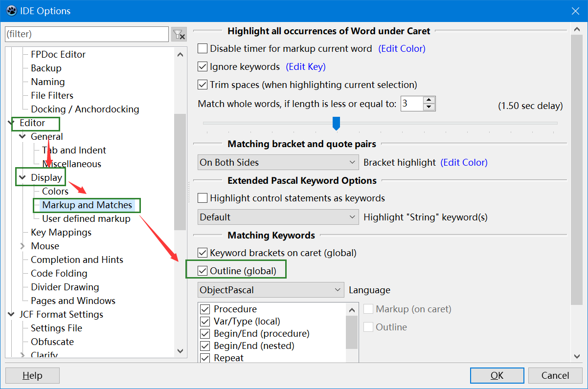This screenshot has height=389, width=588.
Task: Click the spinner up arrow for word length
Action: coord(429,100)
